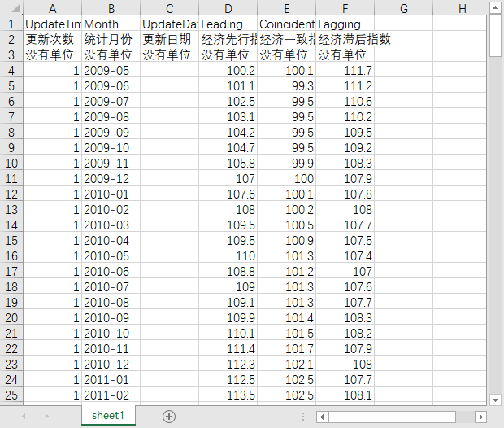Select Leading value 113.5
This screenshot has height=428, width=504.
[228, 395]
